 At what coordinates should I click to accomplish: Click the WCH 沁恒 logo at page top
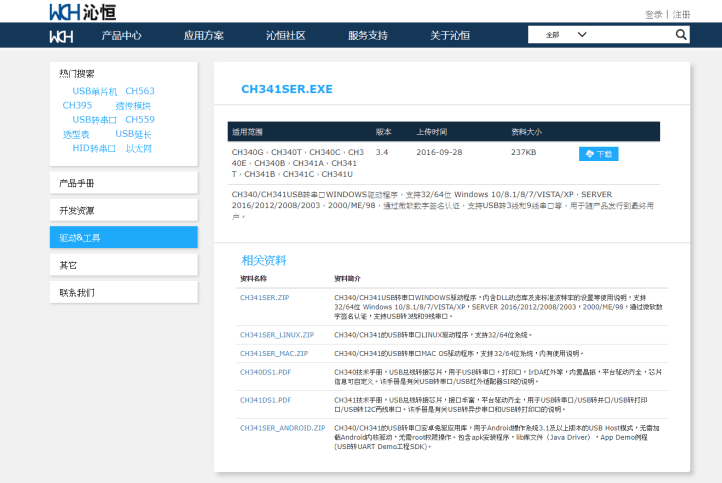[x=76, y=11]
